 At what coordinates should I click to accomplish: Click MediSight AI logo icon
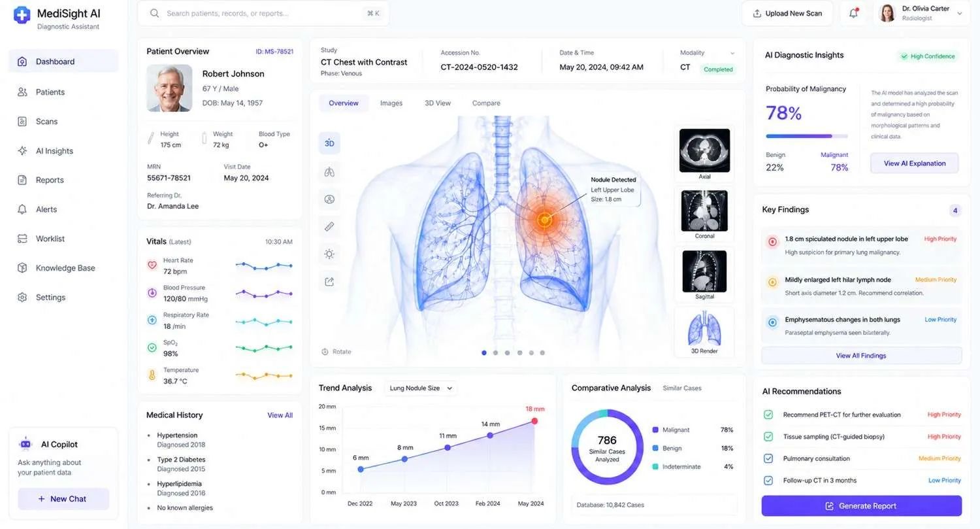[22, 15]
